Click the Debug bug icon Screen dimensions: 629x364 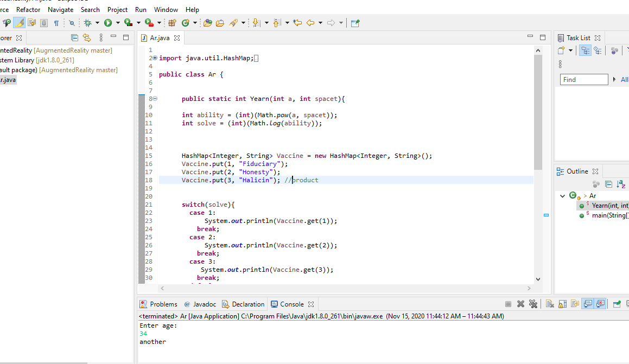87,23
